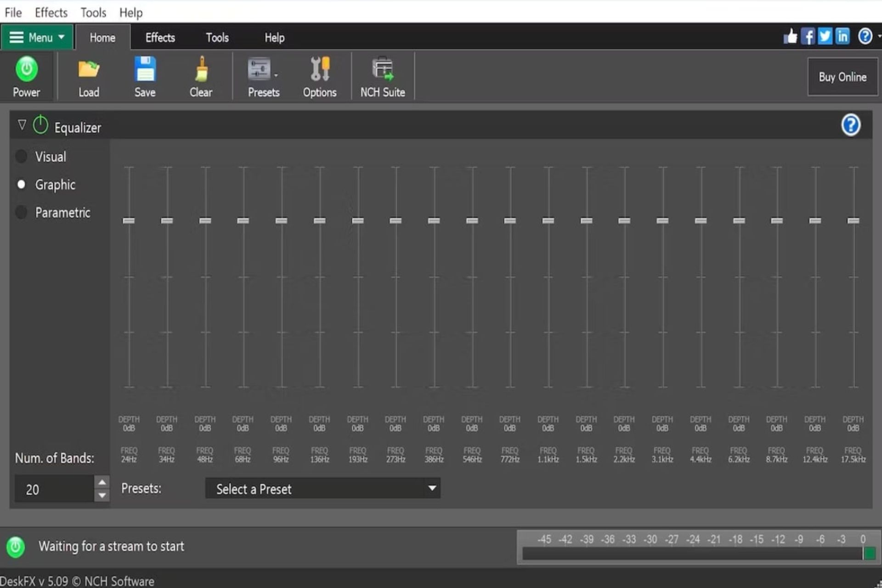Click the Buy Online button
The height and width of the screenshot is (588, 882).
tap(842, 77)
